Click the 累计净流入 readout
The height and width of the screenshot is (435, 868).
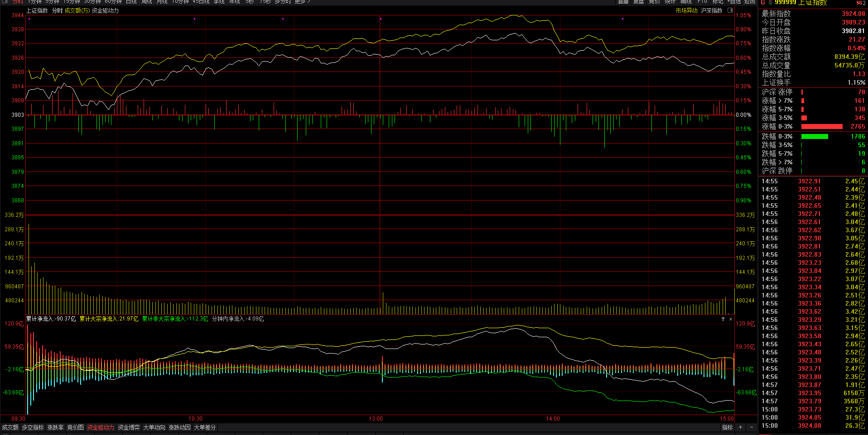point(51,319)
